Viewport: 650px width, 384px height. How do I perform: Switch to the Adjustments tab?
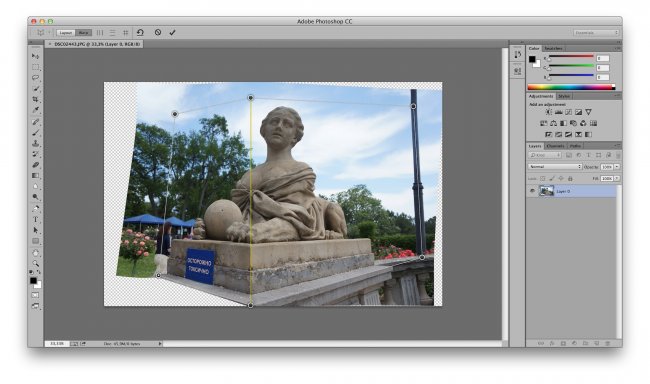(541, 96)
